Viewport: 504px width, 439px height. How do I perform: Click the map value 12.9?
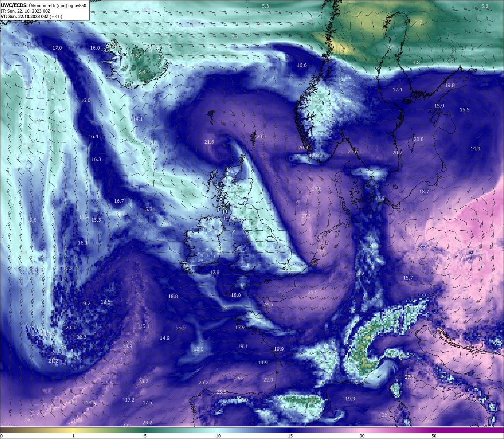pos(379,198)
